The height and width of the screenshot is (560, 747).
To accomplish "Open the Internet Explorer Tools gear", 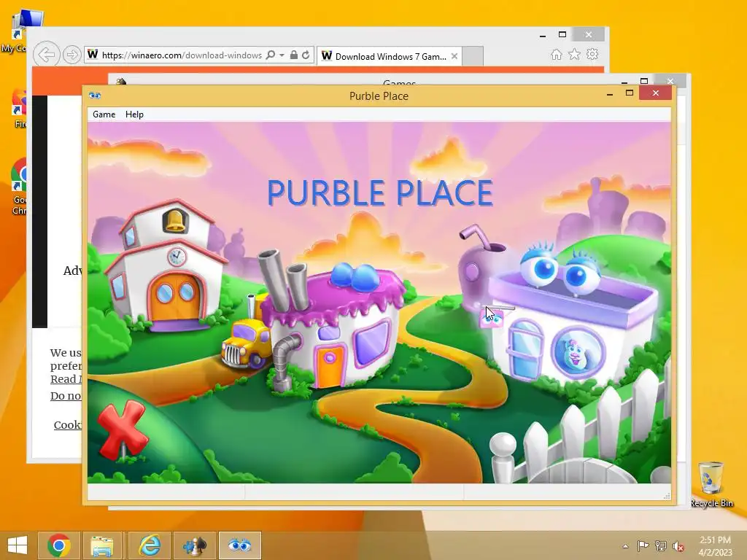I will pos(592,54).
